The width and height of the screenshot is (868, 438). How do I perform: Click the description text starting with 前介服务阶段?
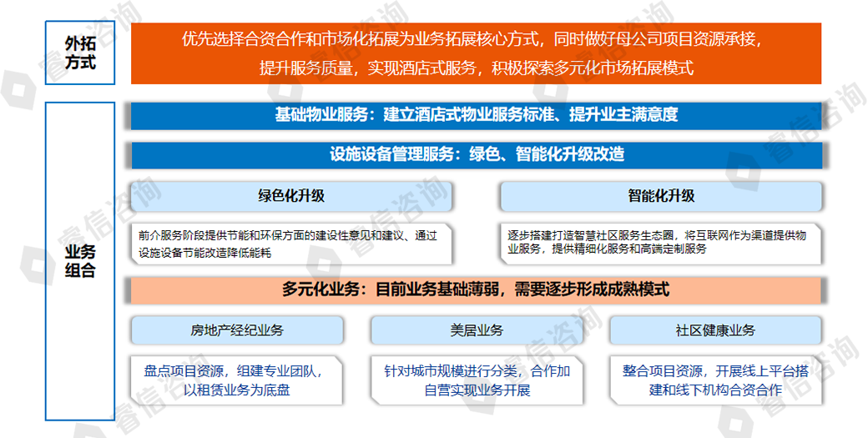point(290,244)
